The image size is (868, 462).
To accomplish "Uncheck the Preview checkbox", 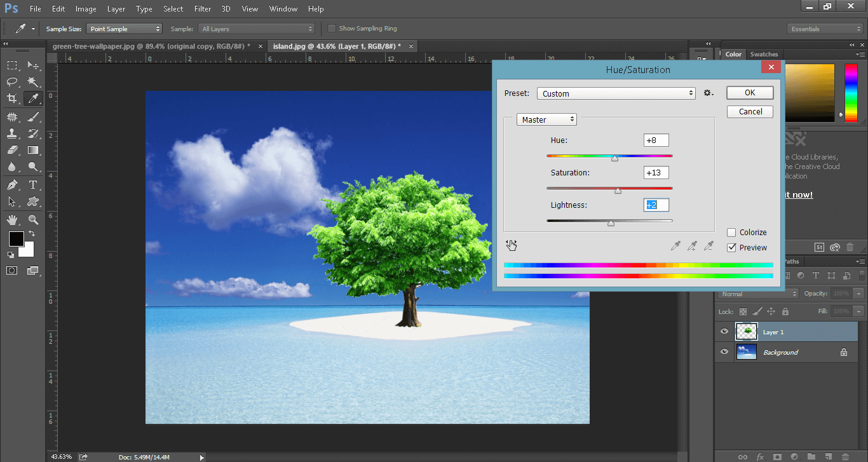I will coord(732,248).
